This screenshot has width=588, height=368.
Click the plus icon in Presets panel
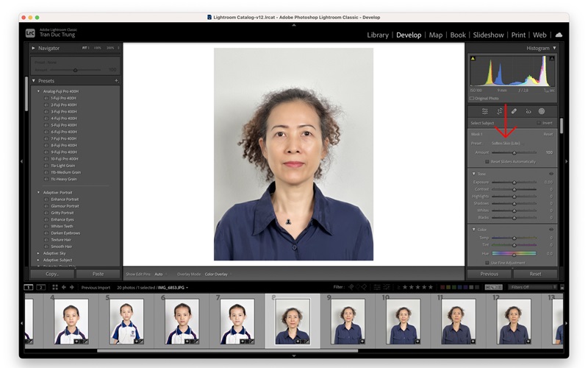116,81
